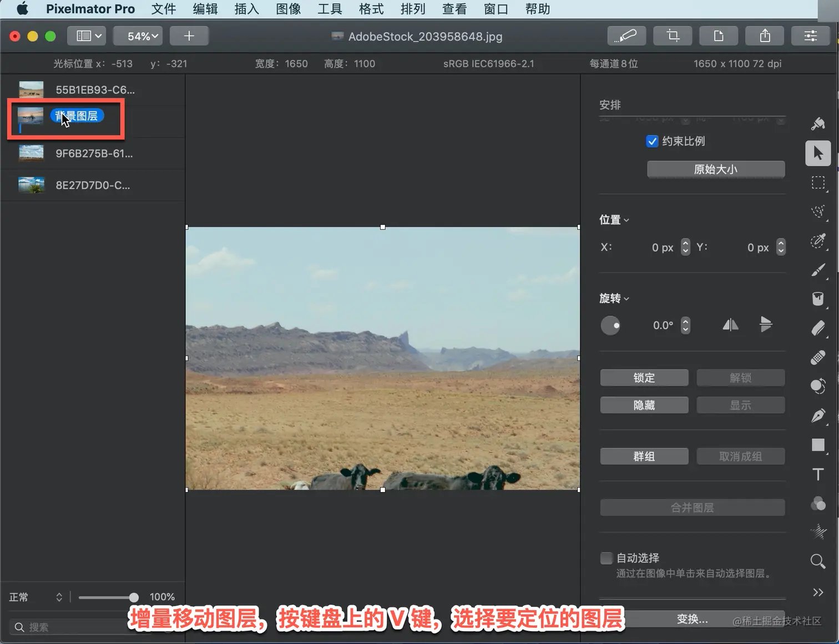Open the sidebar view dropdown
Screen dimensions: 839x644
coord(87,36)
